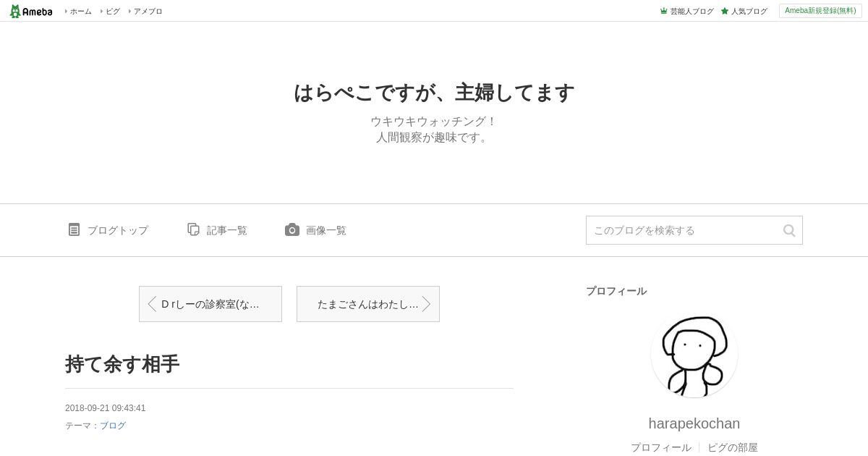Open the ピグの部屋 link
The height and width of the screenshot is (456, 868).
(x=733, y=447)
